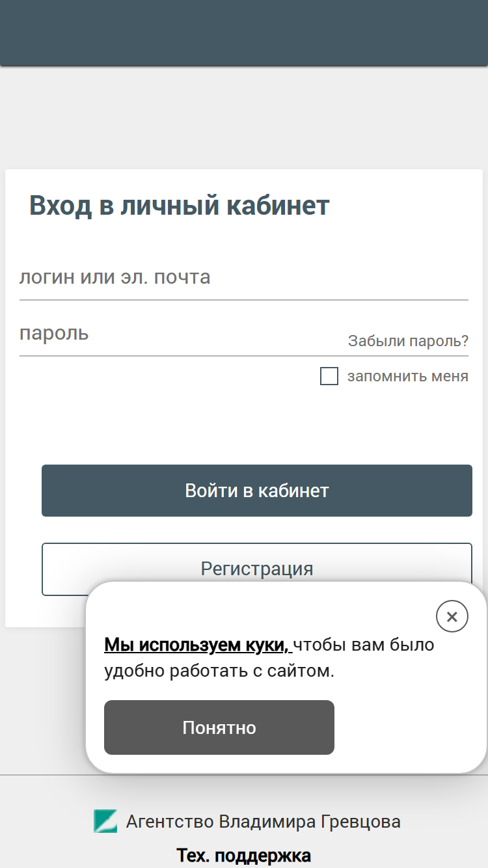Click the dark header bar at top
The height and width of the screenshot is (868, 488).
244,33
